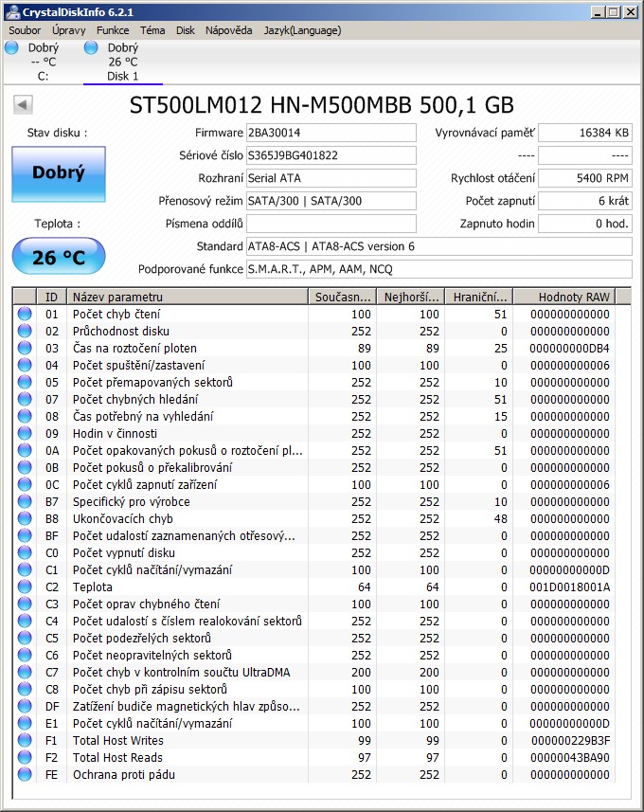Select the 'Počet opakovaných pokusů o roztočení' row text
The width and height of the screenshot is (644, 812).
coord(188,451)
